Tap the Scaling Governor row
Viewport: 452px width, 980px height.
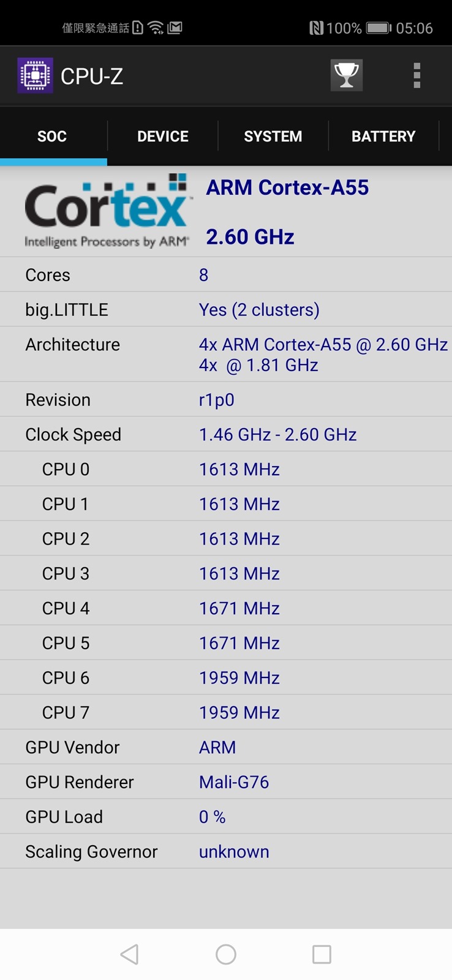pos(226,851)
